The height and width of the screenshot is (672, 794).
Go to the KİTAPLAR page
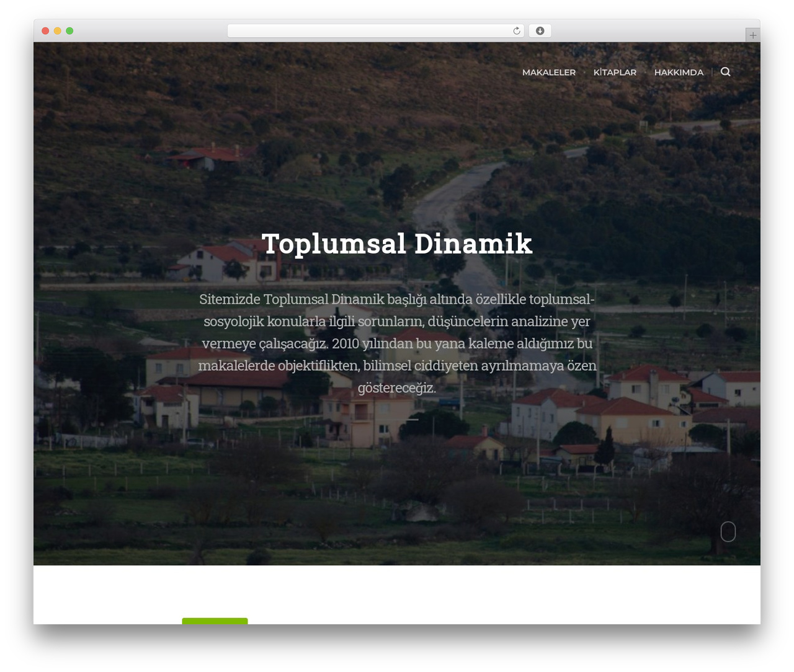(x=615, y=73)
